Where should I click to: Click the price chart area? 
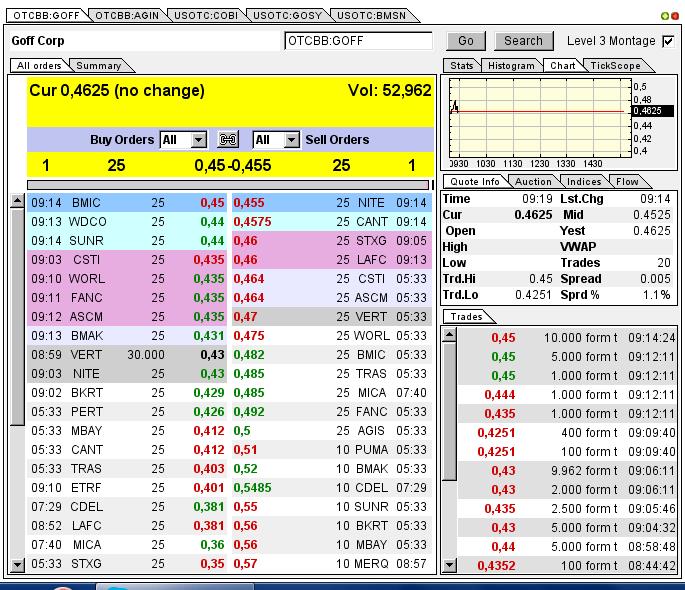pyautogui.click(x=540, y=118)
